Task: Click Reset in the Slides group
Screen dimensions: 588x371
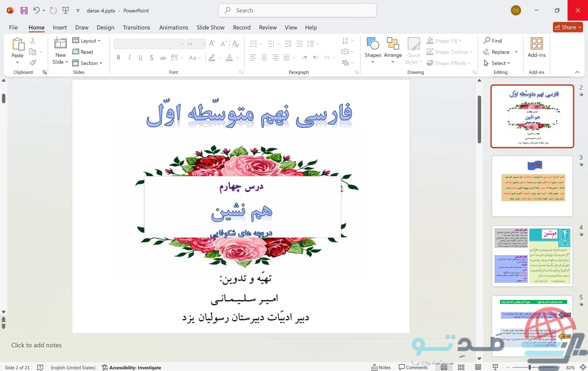Action: pyautogui.click(x=83, y=52)
